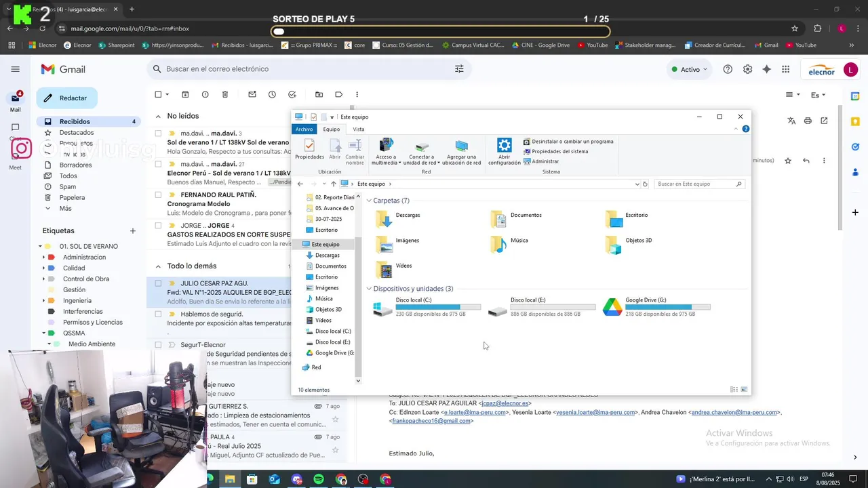
Task: Switch Explorer to large icons view
Action: click(744, 390)
